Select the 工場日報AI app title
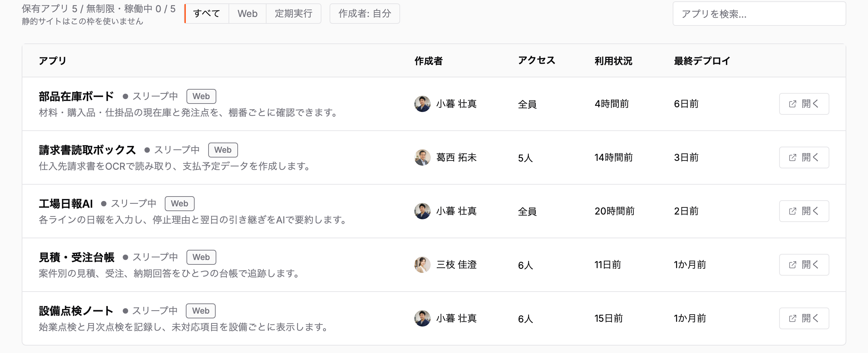The width and height of the screenshot is (868, 353). tap(66, 204)
